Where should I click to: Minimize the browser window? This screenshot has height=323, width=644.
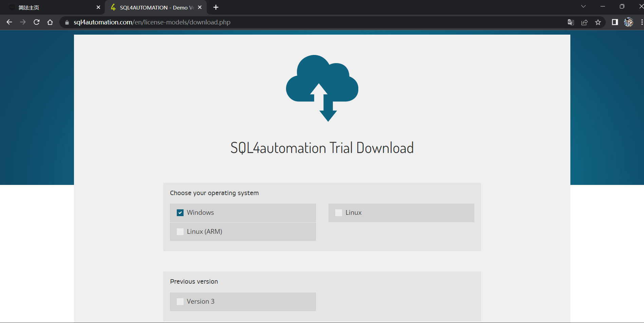pyautogui.click(x=603, y=6)
